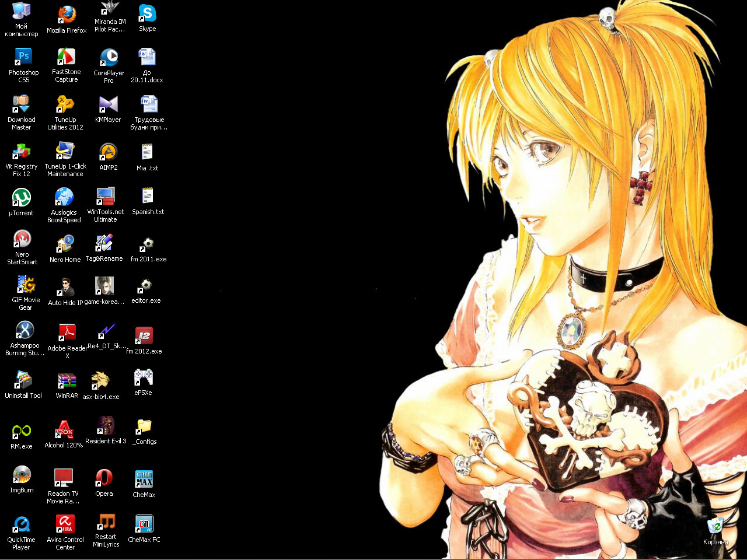Click the ImgBurn desktop icon
This screenshot has height=560, width=747.
pos(22,475)
